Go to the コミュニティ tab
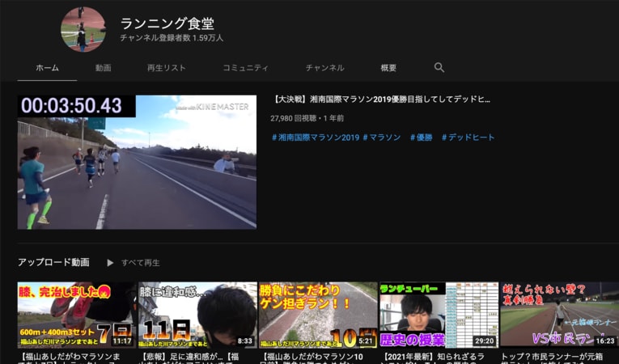Screen dimensions: 619x364 [245, 68]
